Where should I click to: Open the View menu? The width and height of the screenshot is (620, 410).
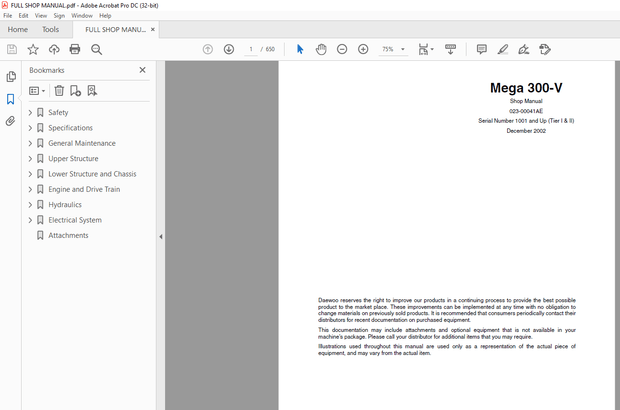(x=41, y=16)
